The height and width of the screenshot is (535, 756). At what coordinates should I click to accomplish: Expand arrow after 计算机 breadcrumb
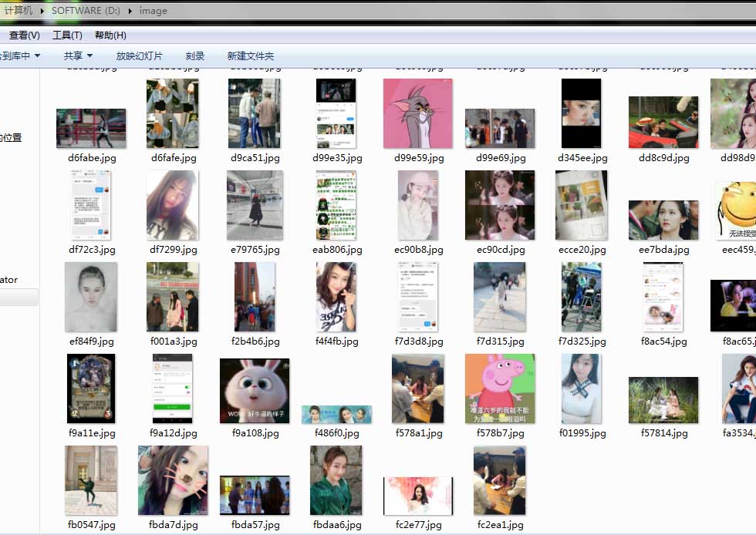(x=42, y=11)
